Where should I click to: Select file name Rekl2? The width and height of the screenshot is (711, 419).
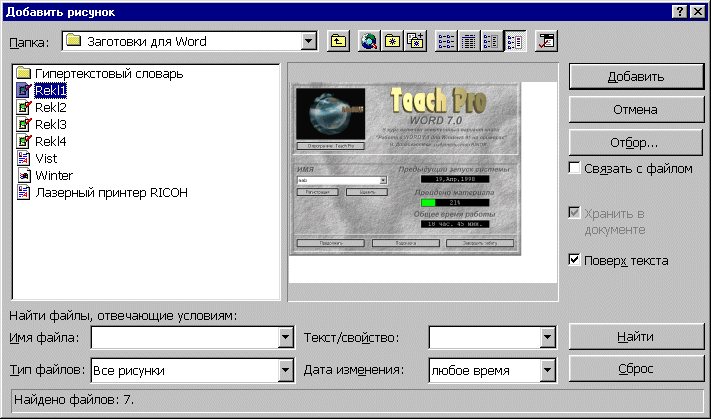pos(51,107)
